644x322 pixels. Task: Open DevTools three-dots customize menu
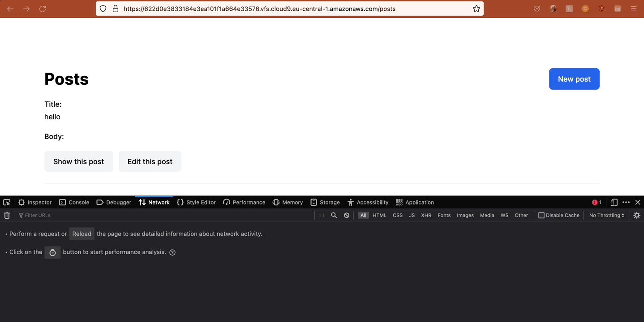pyautogui.click(x=626, y=202)
